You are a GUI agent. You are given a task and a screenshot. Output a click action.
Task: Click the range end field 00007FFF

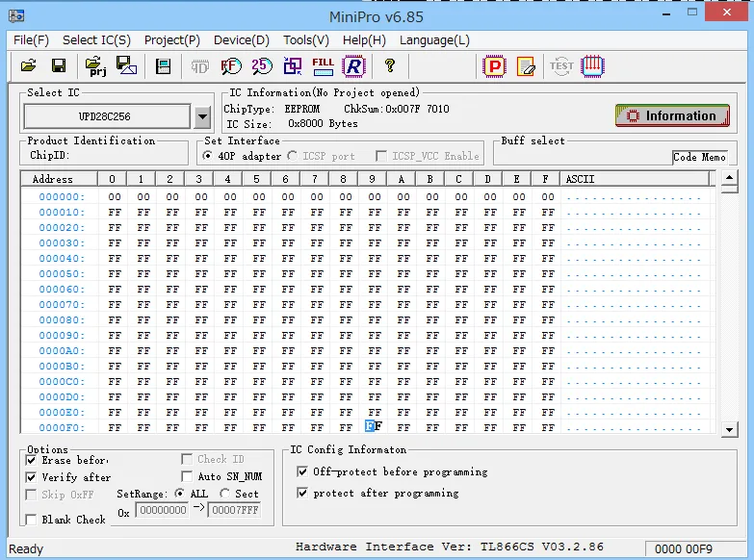coord(235,510)
